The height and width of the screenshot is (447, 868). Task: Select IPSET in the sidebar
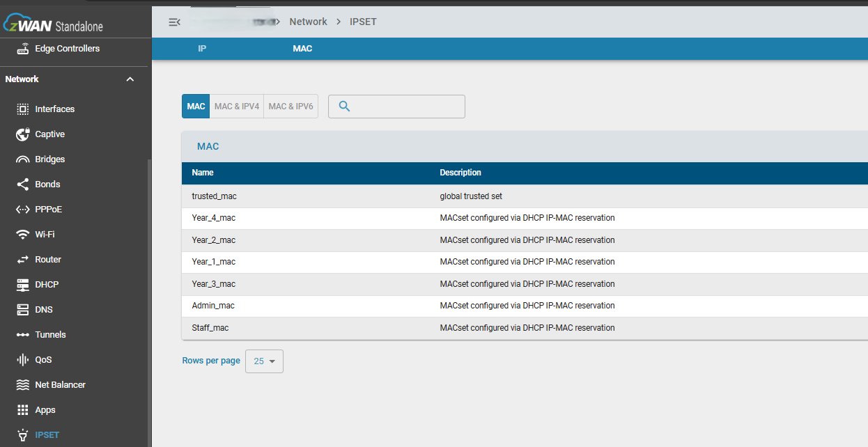pos(47,435)
